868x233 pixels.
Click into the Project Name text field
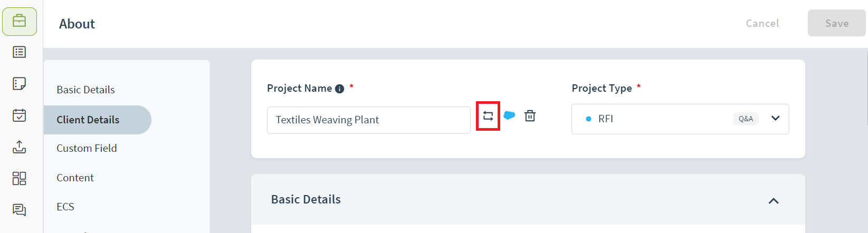[369, 120]
